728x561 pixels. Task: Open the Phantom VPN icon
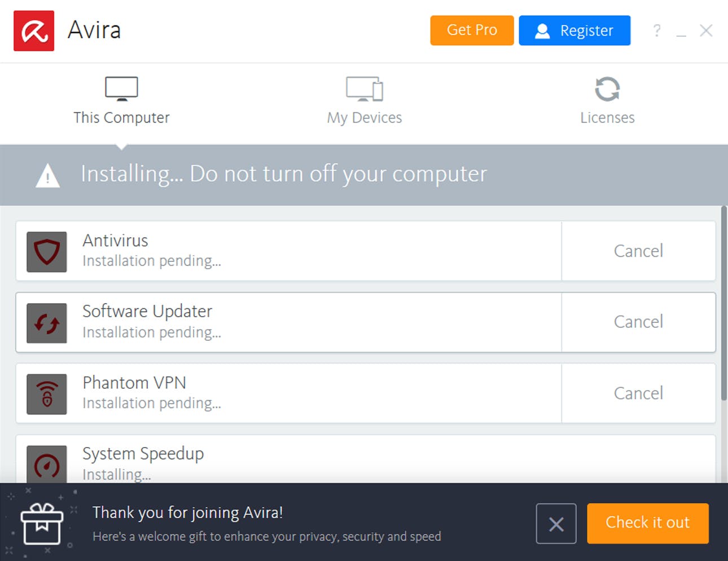46,394
